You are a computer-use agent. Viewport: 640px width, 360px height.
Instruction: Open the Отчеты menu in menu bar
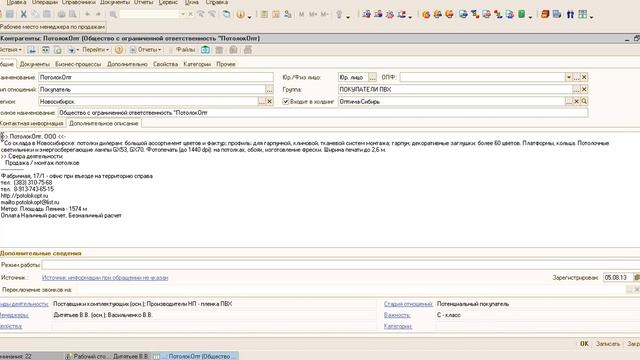point(143,2)
